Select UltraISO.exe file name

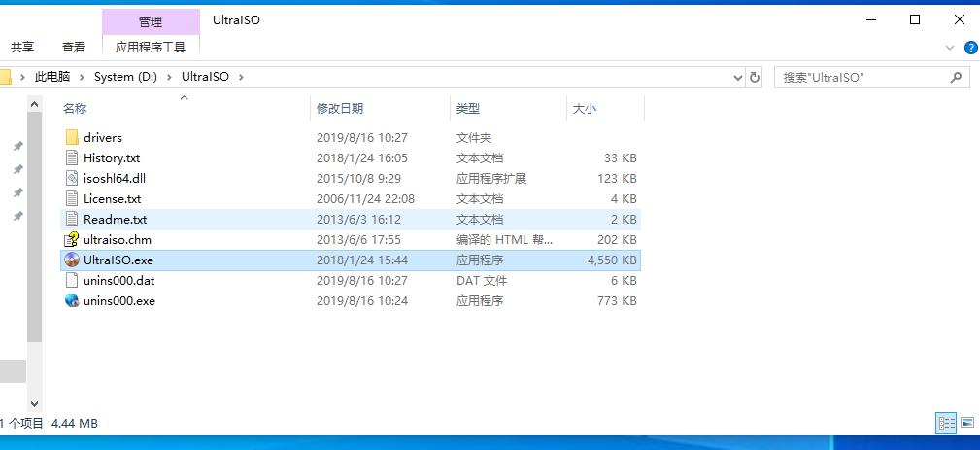pyautogui.click(x=118, y=260)
